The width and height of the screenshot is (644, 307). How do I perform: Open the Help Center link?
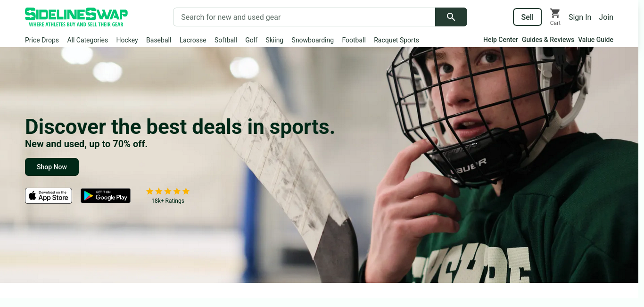501,40
